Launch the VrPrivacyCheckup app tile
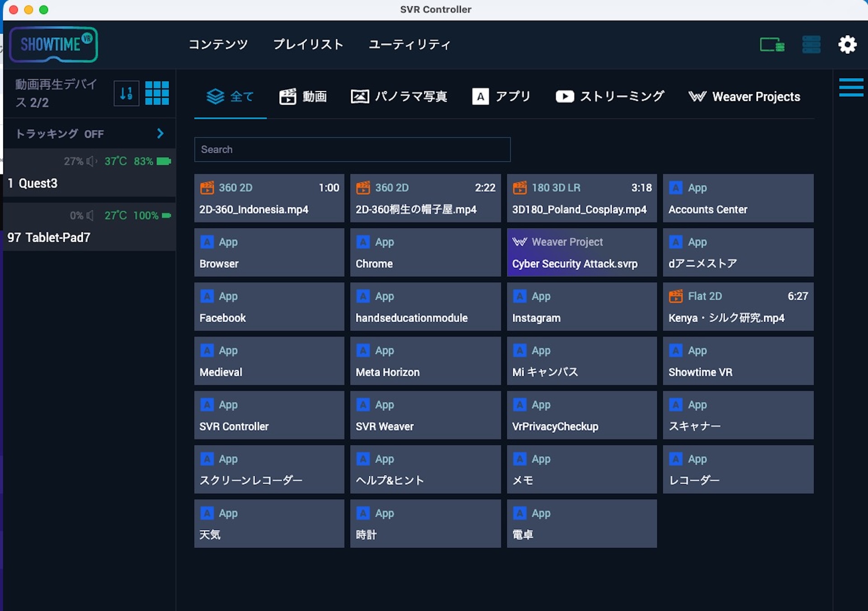The width and height of the screenshot is (868, 611). coord(582,415)
